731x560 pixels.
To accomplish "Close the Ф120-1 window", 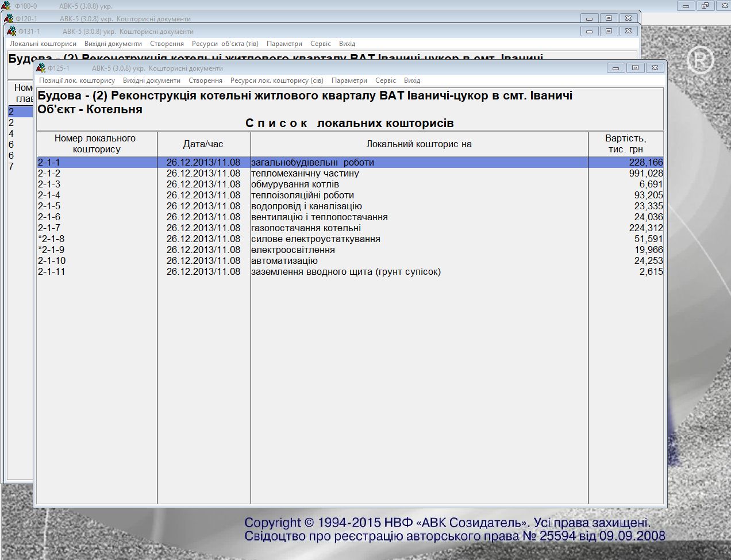I will point(628,18).
